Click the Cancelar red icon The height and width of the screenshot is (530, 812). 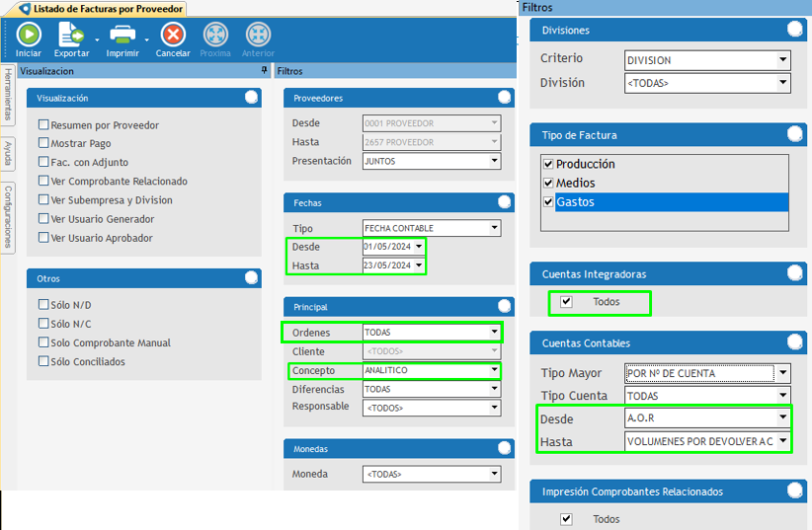pyautogui.click(x=173, y=36)
